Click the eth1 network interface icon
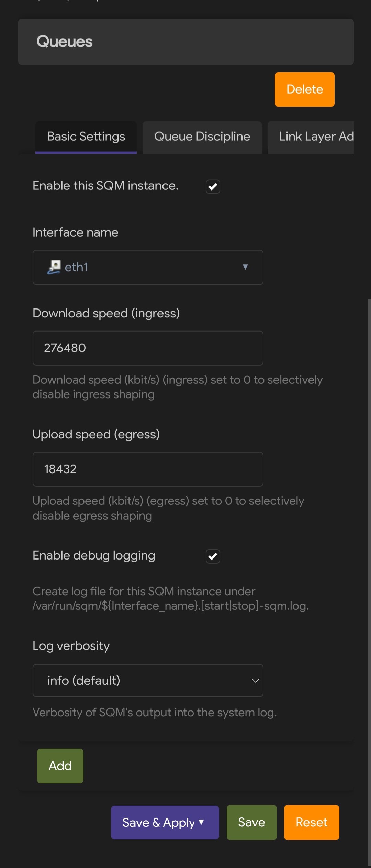The image size is (371, 868). pos(54,267)
